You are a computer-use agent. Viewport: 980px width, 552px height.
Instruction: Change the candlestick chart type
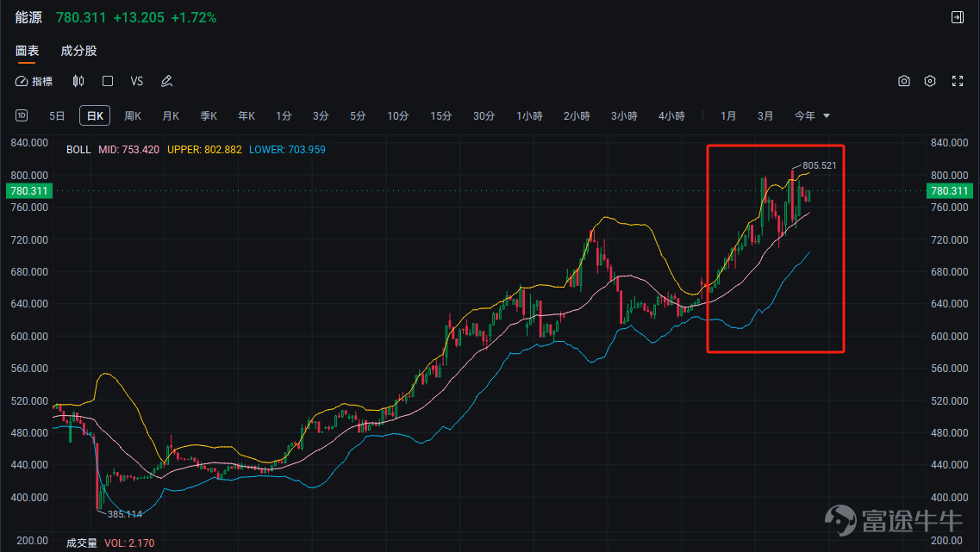pyautogui.click(x=78, y=81)
